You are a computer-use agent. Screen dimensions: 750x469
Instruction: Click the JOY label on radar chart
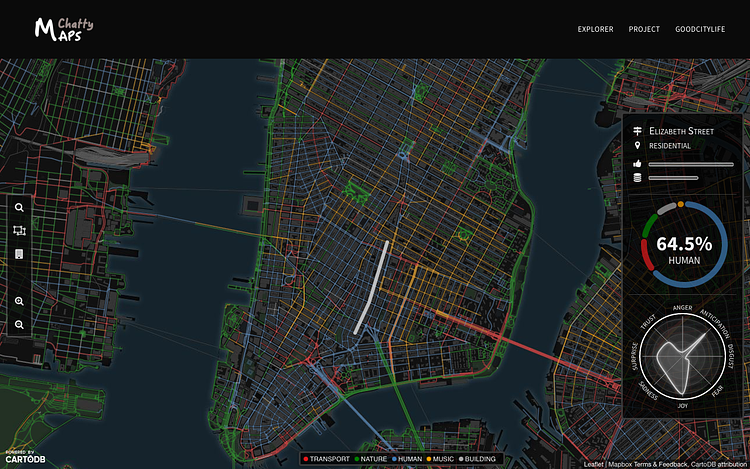pyautogui.click(x=683, y=406)
